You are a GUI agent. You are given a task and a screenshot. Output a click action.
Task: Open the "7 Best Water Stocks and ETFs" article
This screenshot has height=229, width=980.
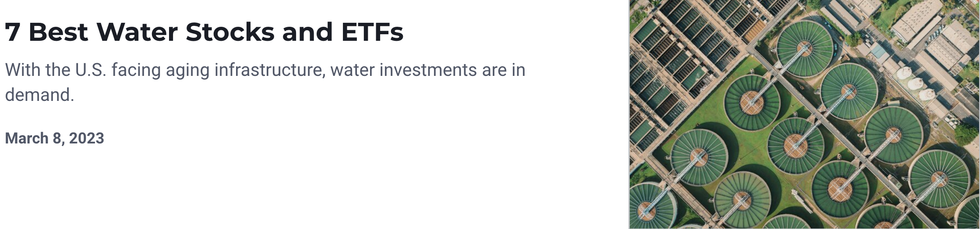204,32
